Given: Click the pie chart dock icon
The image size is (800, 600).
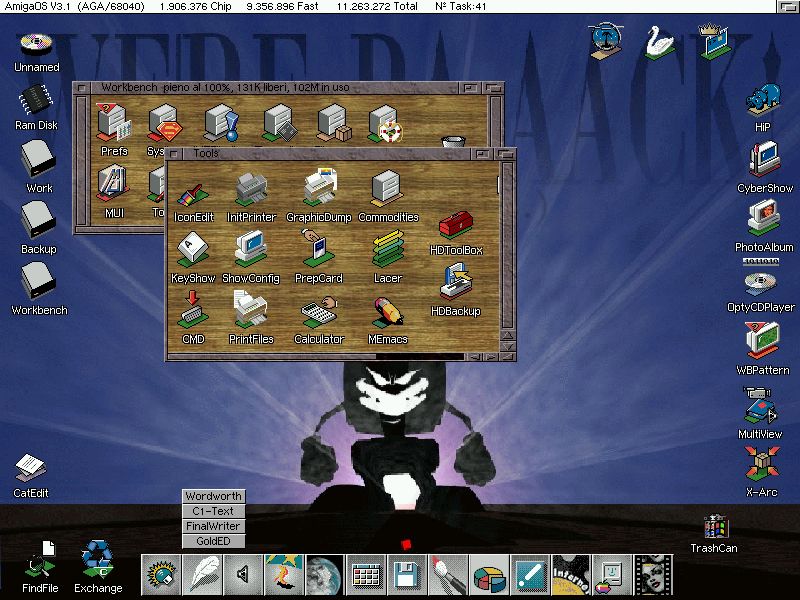Looking at the screenshot, I should [489, 574].
